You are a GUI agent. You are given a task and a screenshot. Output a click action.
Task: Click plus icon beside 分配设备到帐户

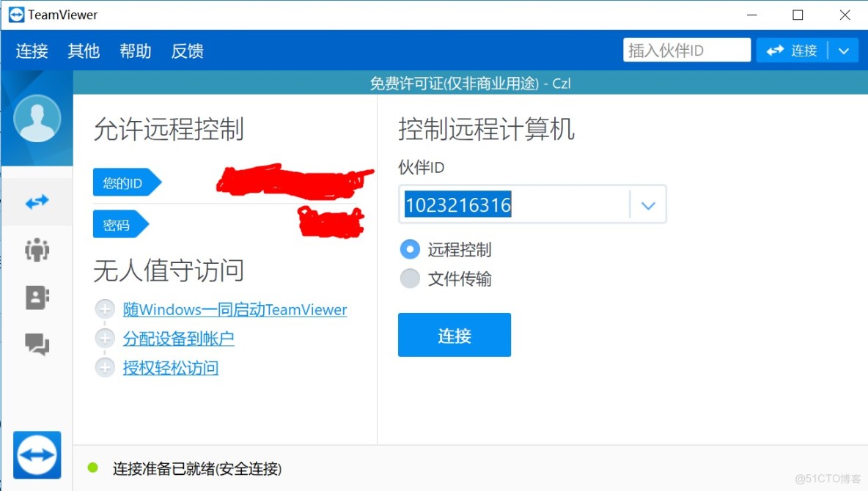tap(105, 339)
